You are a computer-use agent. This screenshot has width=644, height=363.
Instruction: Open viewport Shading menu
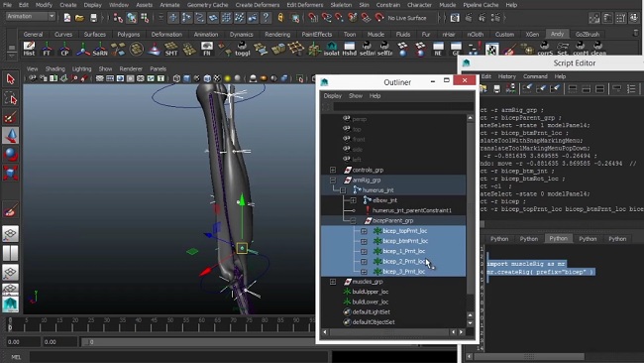[x=55, y=68]
